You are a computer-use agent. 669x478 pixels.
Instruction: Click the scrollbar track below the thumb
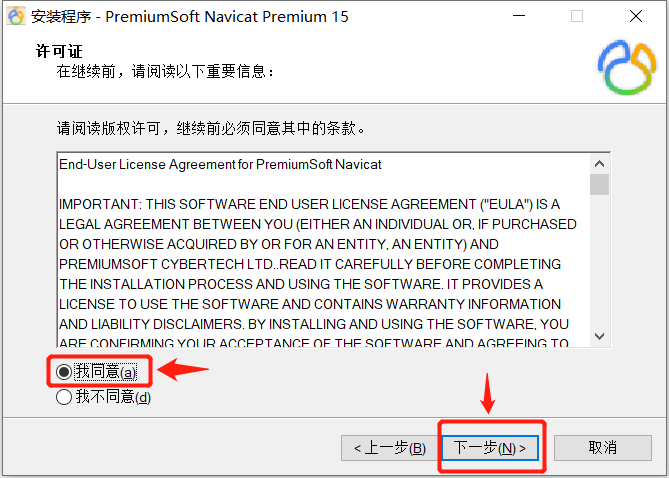coord(599,260)
